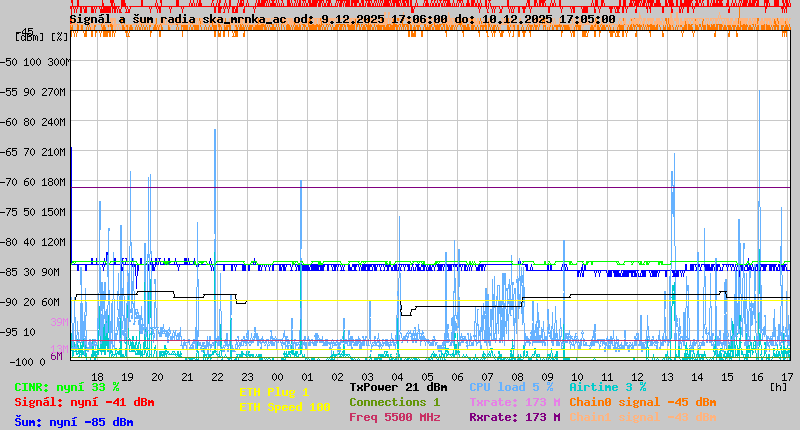Click hour label '15' on time axis

tap(727, 377)
